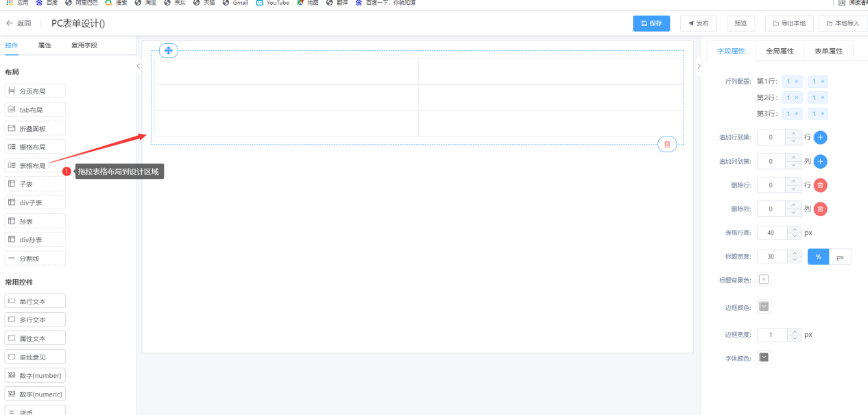The height and width of the screenshot is (415, 868).
Task: Delete the table layout using its trash icon
Action: click(667, 144)
